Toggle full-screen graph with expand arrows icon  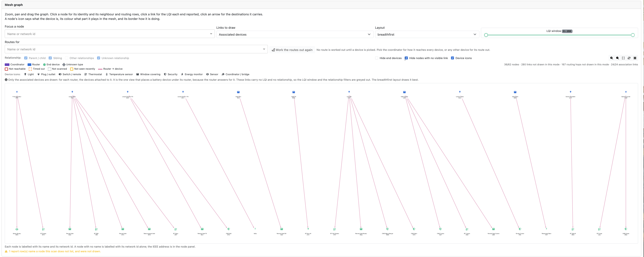tap(635, 58)
